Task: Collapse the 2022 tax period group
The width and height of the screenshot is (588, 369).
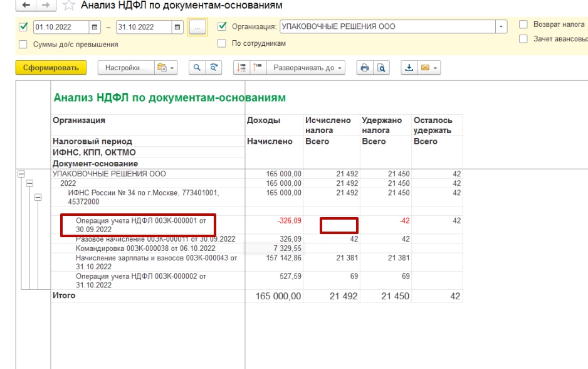Action: pyautogui.click(x=29, y=183)
